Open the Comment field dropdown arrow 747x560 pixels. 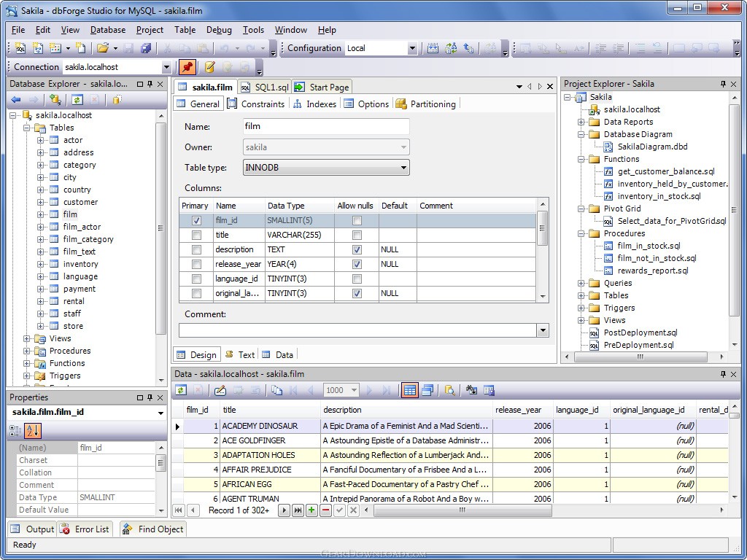[x=543, y=330]
